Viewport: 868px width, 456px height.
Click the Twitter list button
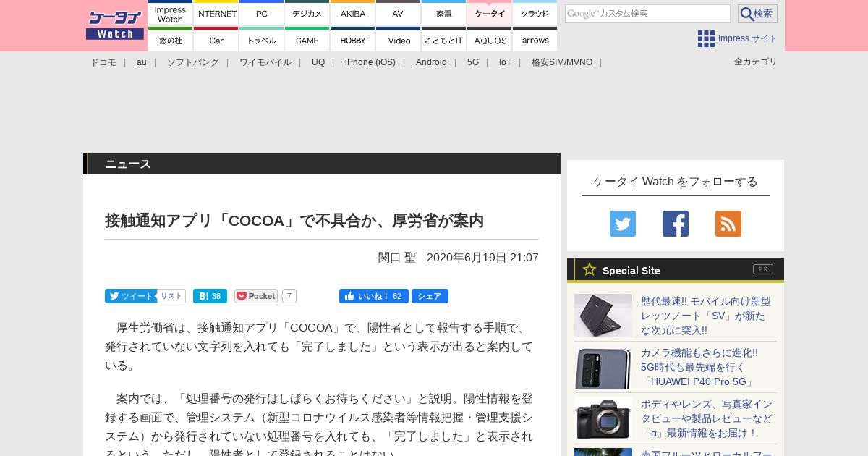[x=171, y=296]
